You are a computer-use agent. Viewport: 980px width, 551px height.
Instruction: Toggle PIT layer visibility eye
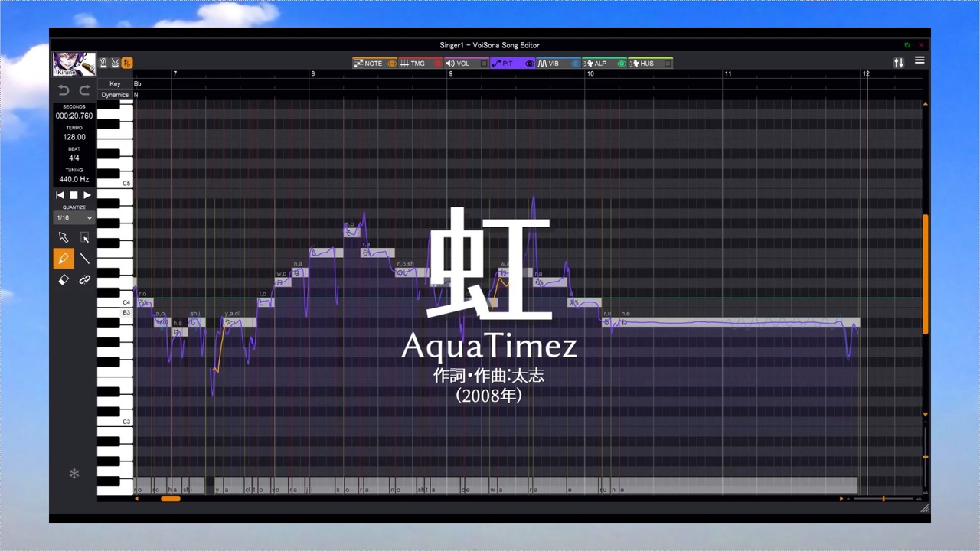529,64
